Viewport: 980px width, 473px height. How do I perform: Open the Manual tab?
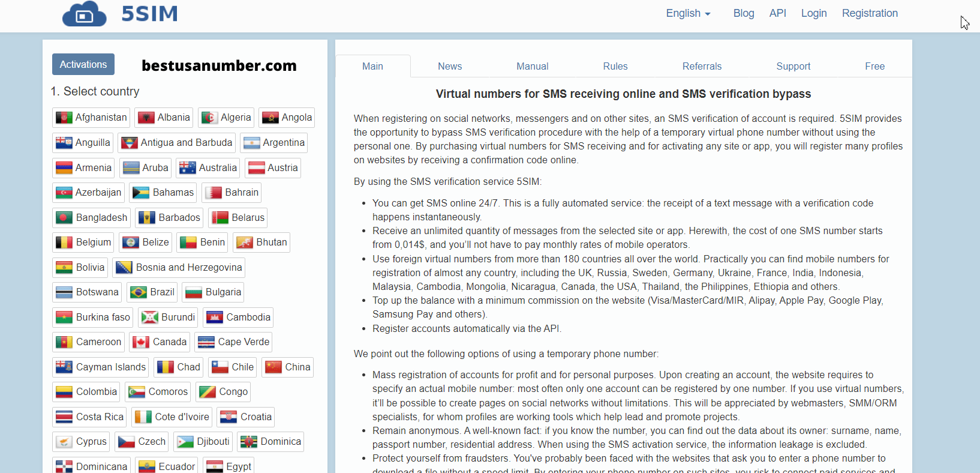[x=533, y=66]
